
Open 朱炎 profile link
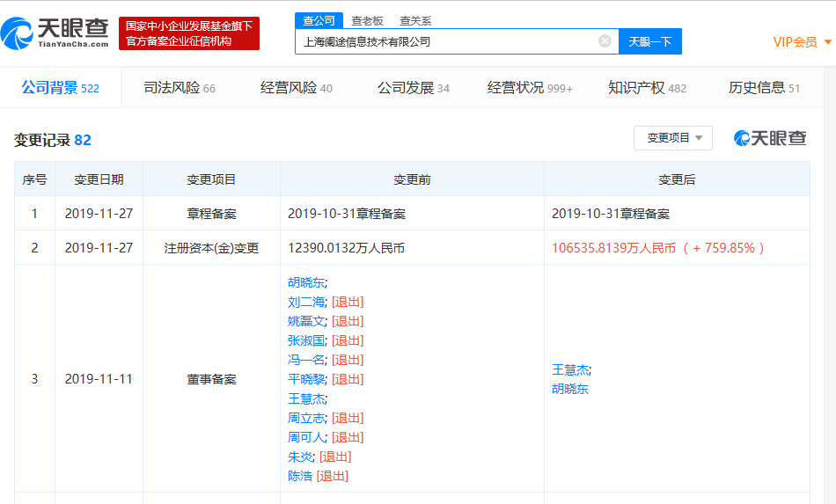pyautogui.click(x=300, y=457)
